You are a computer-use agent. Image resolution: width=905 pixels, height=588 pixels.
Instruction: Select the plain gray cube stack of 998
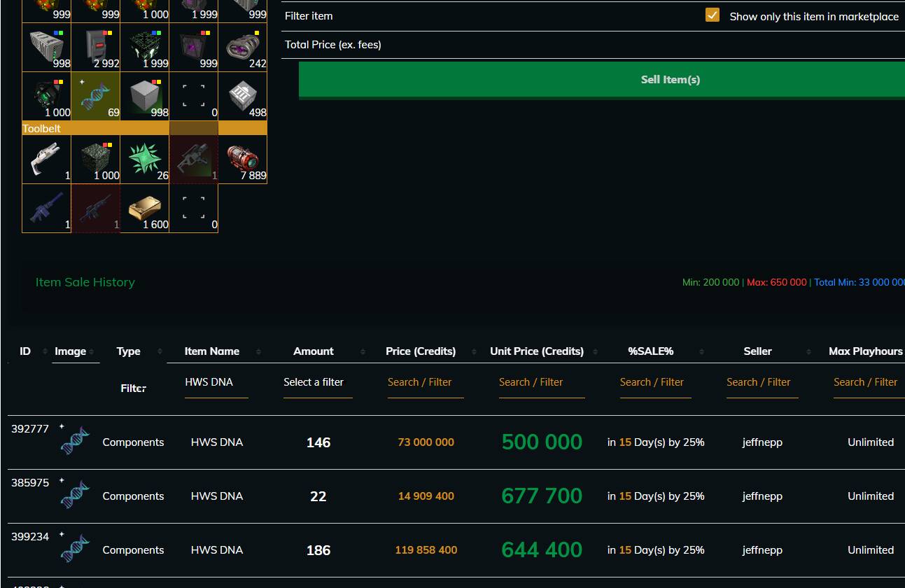click(144, 97)
